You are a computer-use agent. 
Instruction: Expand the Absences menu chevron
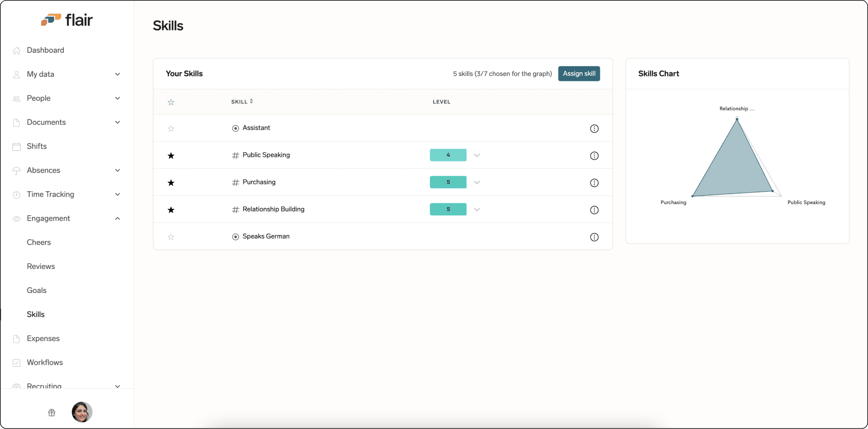click(x=118, y=170)
